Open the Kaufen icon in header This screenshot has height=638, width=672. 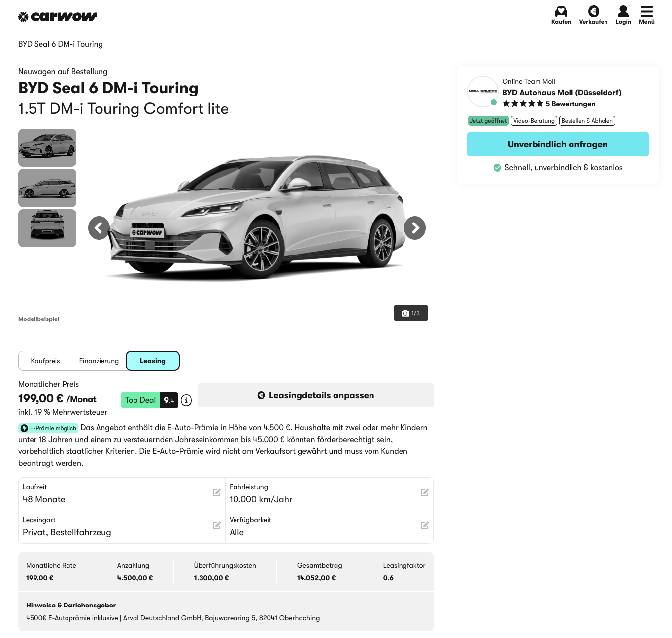(x=561, y=12)
